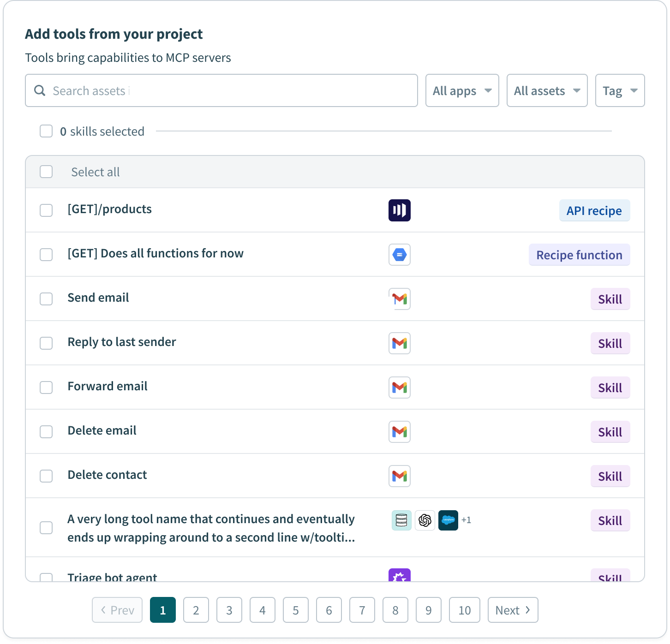This screenshot has height=644, width=670.
Task: Click the Gmail icon beside Delete contact
Action: (x=400, y=476)
